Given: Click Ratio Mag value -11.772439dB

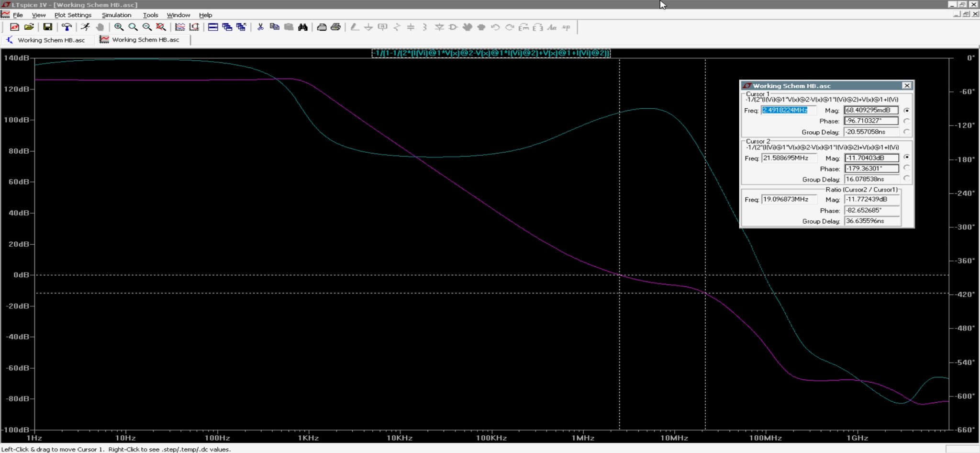Looking at the screenshot, I should pyautogui.click(x=871, y=199).
